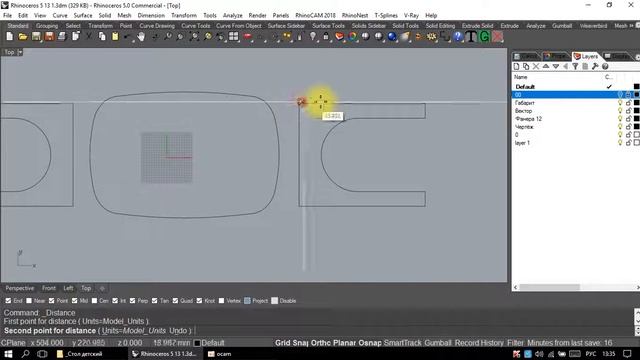Toggle Ortho in status bar
The height and width of the screenshot is (360, 640).
[321, 343]
